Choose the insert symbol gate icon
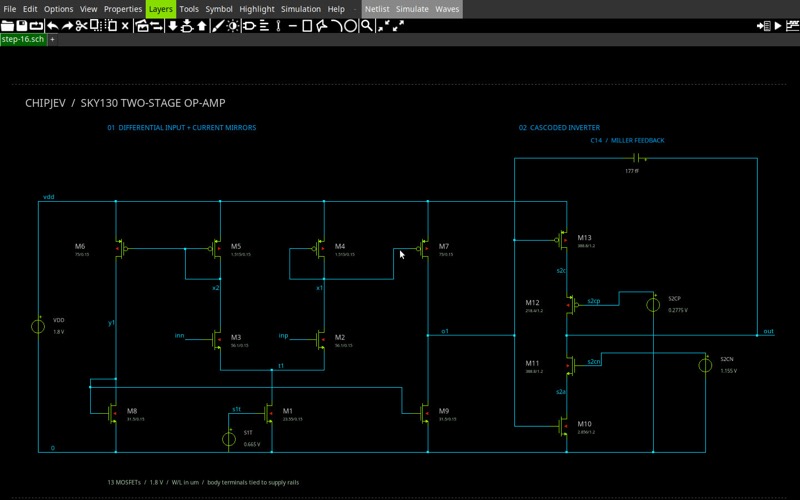Viewport: 800px width, 500px height. [249, 26]
